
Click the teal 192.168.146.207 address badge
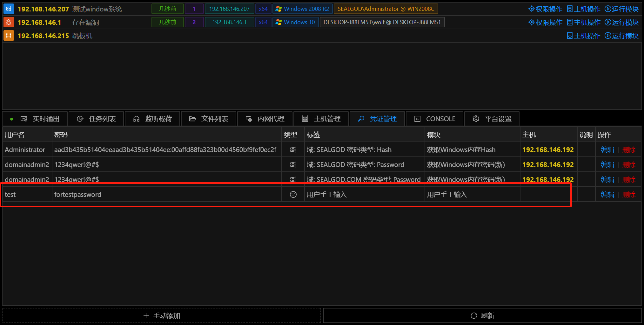229,9
